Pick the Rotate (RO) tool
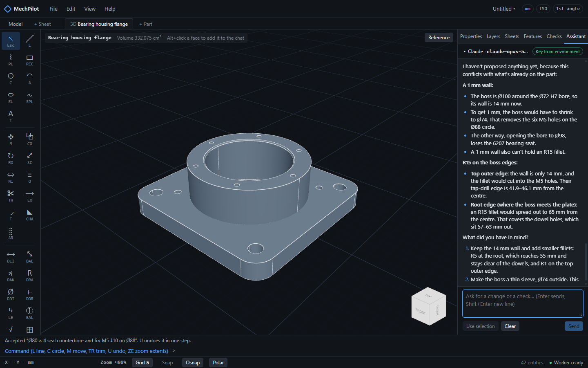The image size is (588, 368). pos(11,158)
